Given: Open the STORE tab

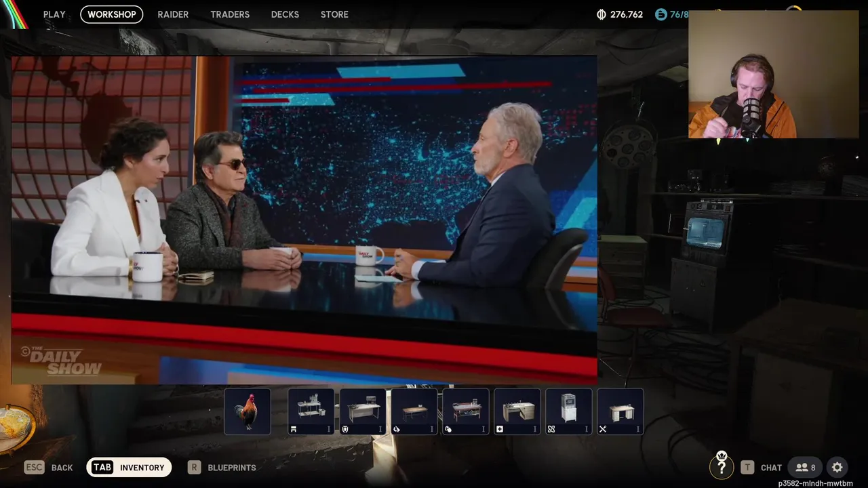Looking at the screenshot, I should click(x=334, y=14).
